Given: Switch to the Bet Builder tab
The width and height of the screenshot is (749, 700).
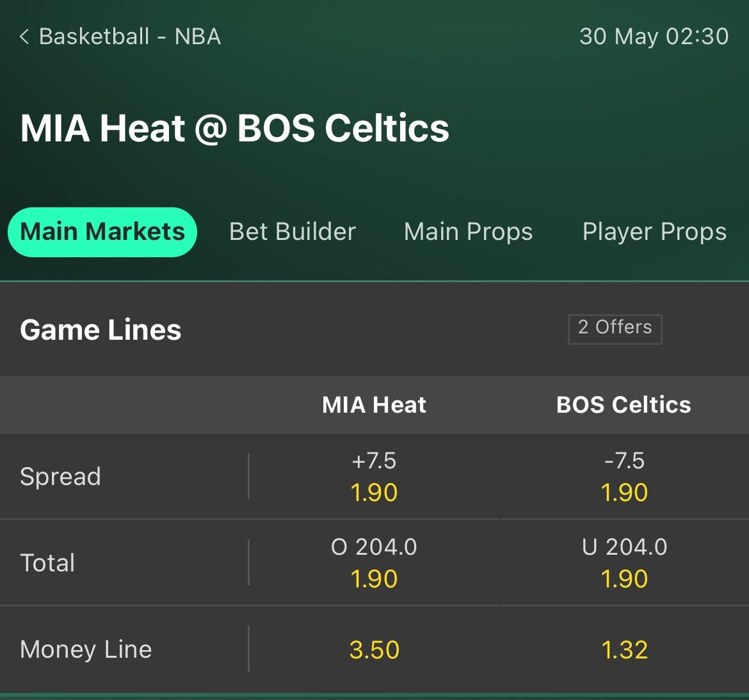Looking at the screenshot, I should 293,232.
